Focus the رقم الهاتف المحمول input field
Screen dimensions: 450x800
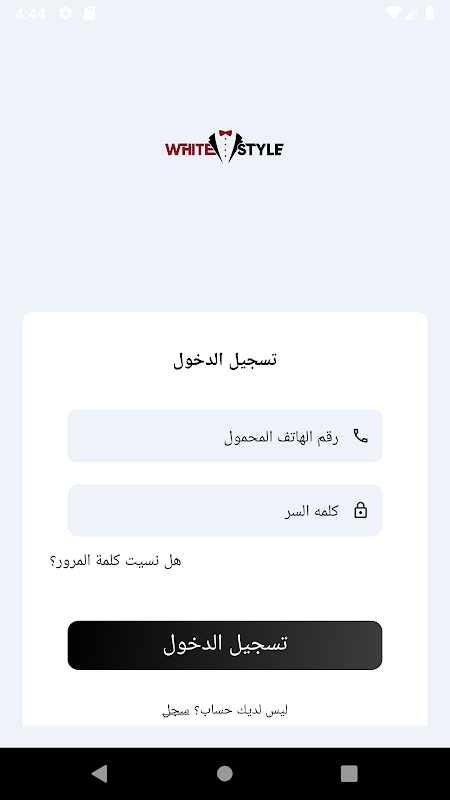click(x=225, y=436)
